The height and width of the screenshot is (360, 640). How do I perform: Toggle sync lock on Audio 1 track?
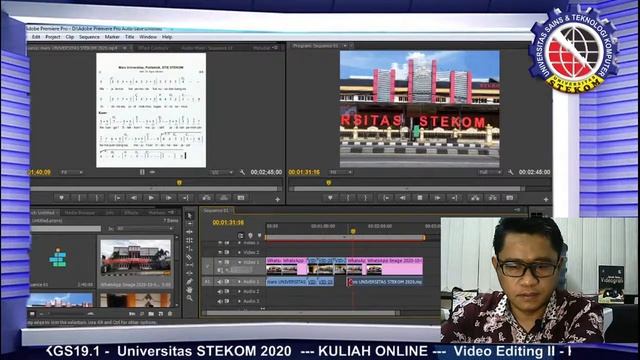pos(227,282)
